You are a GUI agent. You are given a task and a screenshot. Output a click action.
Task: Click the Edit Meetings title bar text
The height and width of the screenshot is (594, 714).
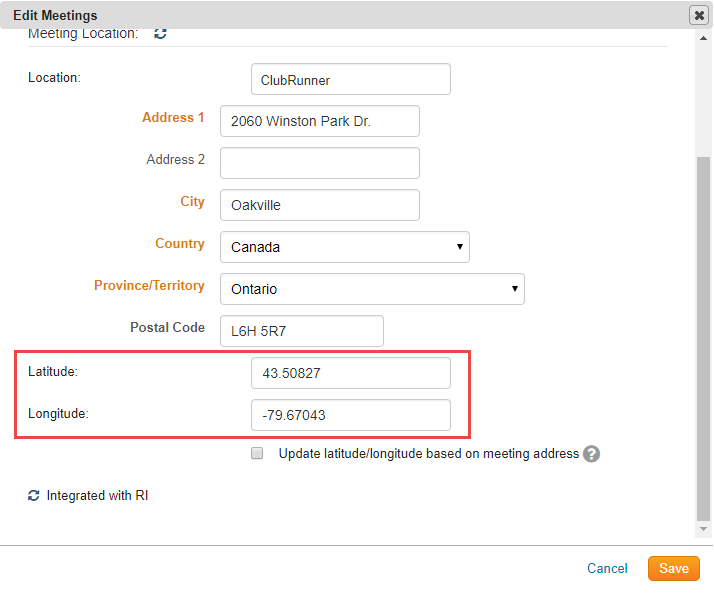pos(55,15)
